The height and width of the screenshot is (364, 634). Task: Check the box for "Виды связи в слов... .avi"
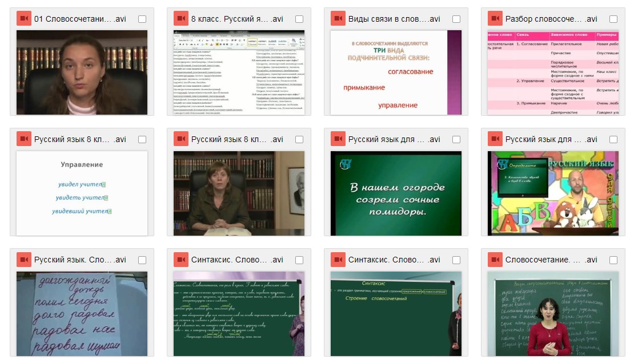[456, 19]
